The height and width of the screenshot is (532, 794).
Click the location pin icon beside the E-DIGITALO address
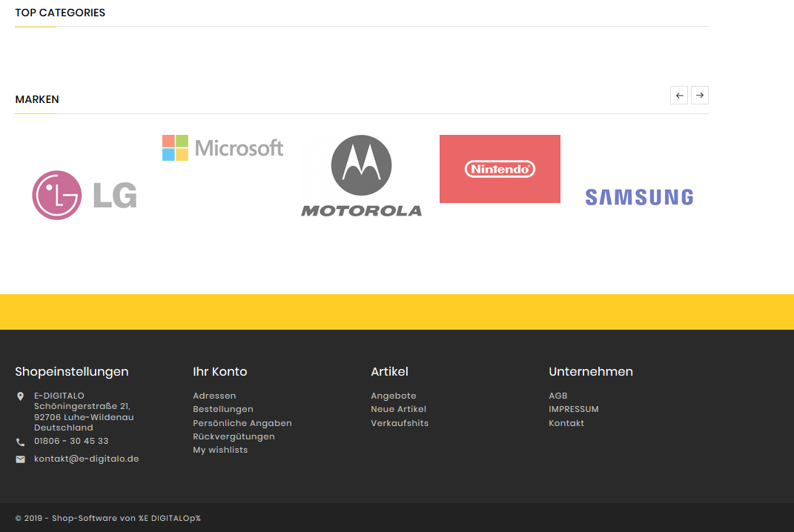[20, 396]
